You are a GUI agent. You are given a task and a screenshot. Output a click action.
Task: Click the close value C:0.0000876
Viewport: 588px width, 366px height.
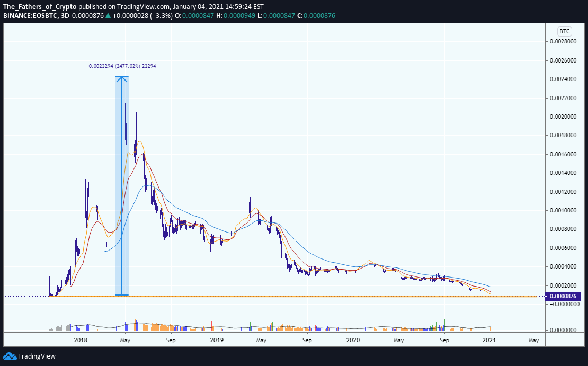coord(316,16)
